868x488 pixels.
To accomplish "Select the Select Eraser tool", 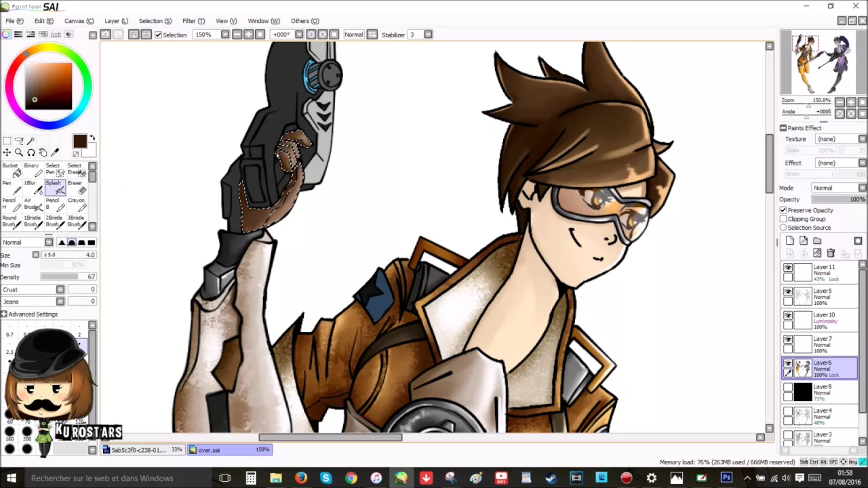I will (76, 169).
